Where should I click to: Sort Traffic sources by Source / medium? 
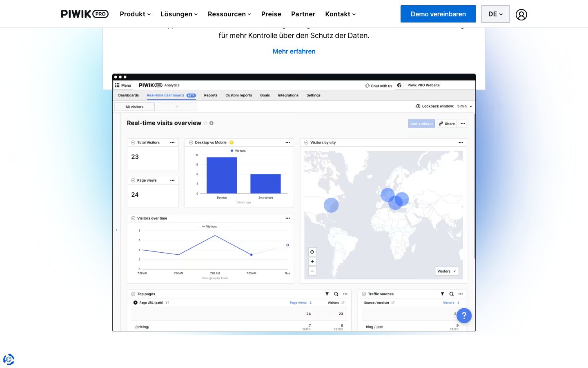(379, 303)
